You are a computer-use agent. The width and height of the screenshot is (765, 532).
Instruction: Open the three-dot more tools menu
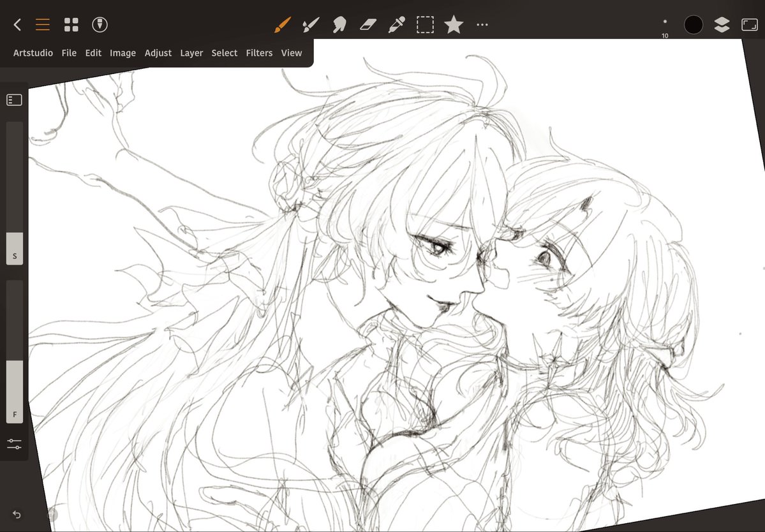click(x=482, y=24)
